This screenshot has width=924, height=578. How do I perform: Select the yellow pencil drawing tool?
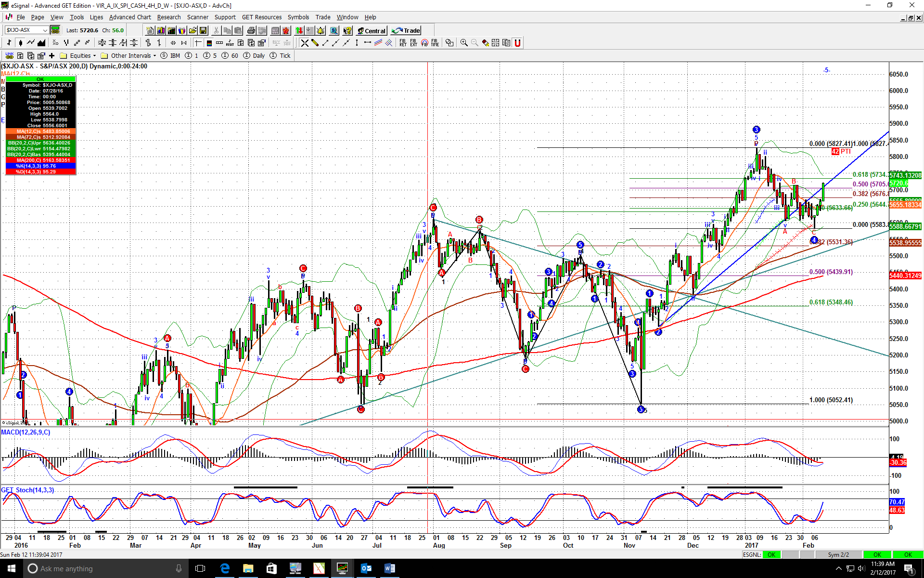[315, 43]
